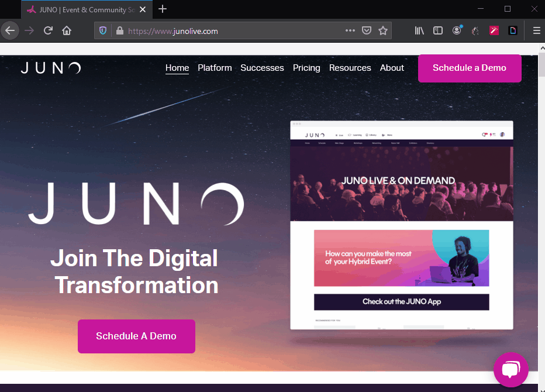Image resolution: width=545 pixels, height=392 pixels.
Task: Open page actions three-dot menu
Action: click(x=350, y=30)
